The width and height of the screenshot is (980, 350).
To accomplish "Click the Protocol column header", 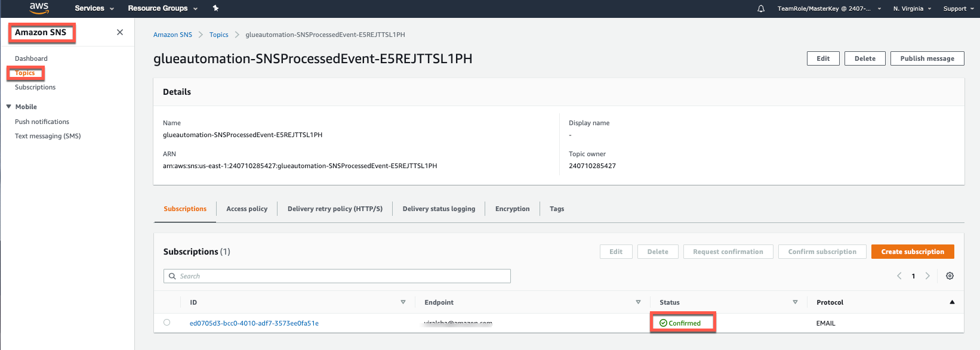I will point(830,302).
